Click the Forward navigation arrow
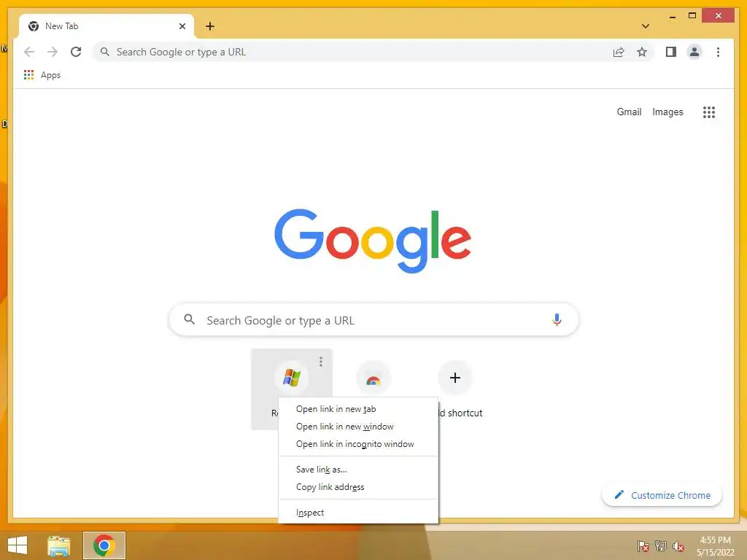Screen dimensions: 747x560 53,52
